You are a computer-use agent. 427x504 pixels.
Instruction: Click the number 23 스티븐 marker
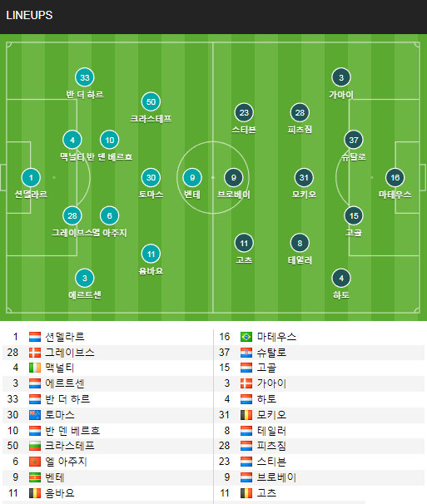click(244, 112)
